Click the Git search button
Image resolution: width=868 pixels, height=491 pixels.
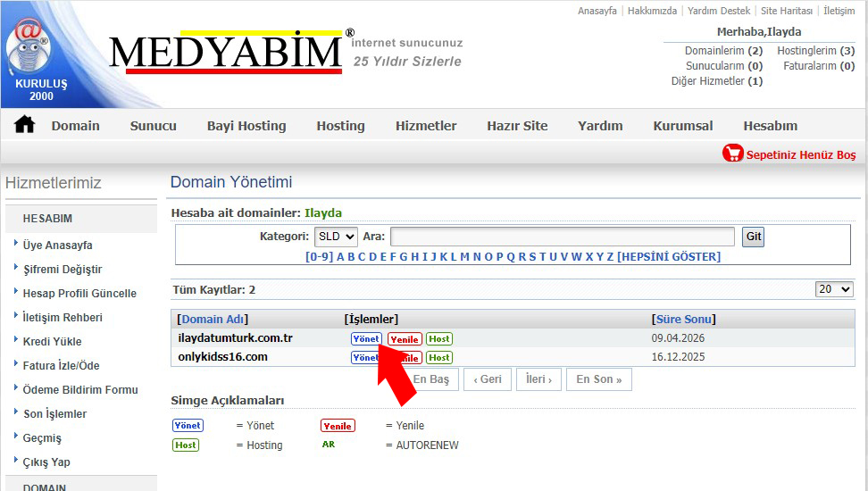pyautogui.click(x=753, y=237)
